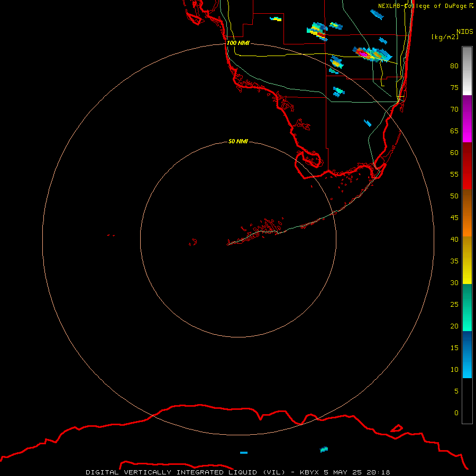Click the 20 value on the color scale

pyautogui.click(x=454, y=326)
